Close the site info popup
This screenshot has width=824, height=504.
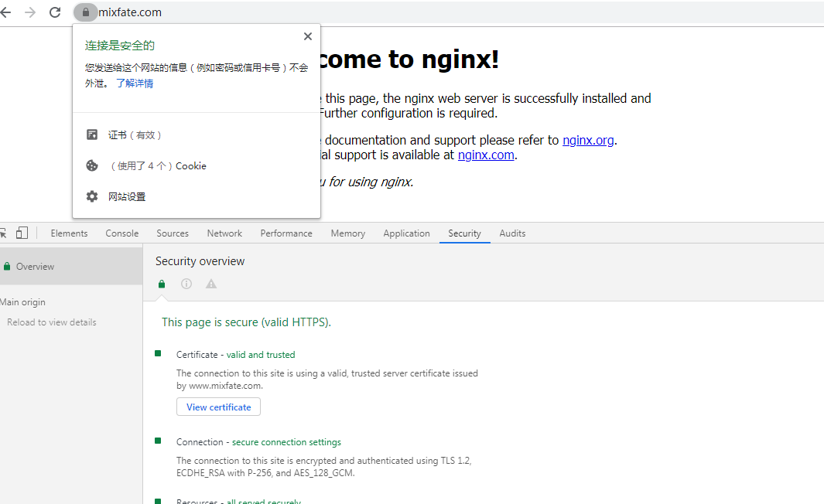click(x=308, y=36)
